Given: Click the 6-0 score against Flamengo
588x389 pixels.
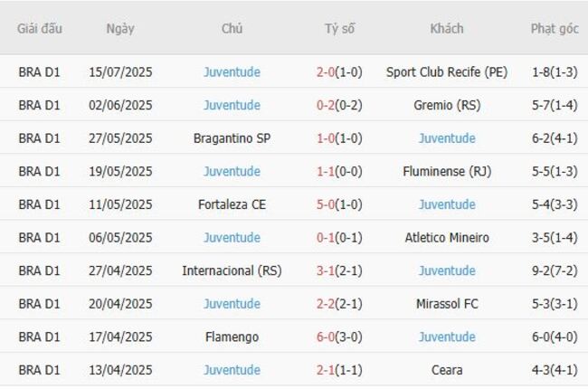Looking at the screenshot, I should [x=327, y=337].
